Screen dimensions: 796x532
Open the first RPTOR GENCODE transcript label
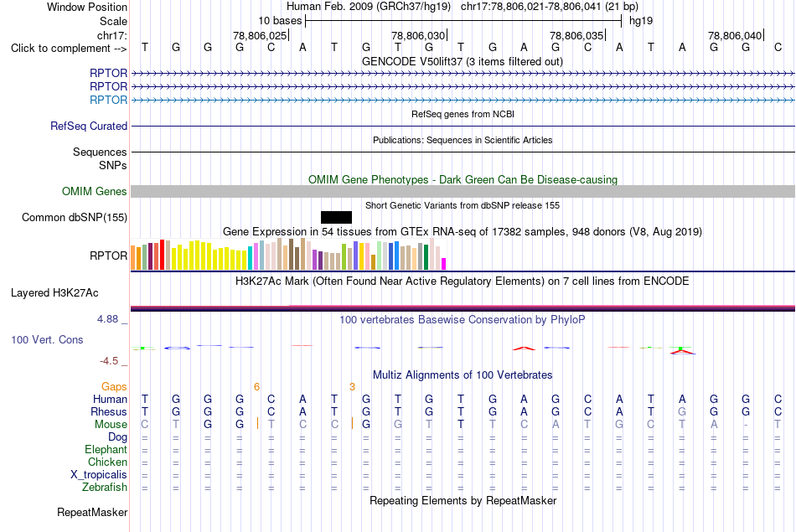point(108,73)
